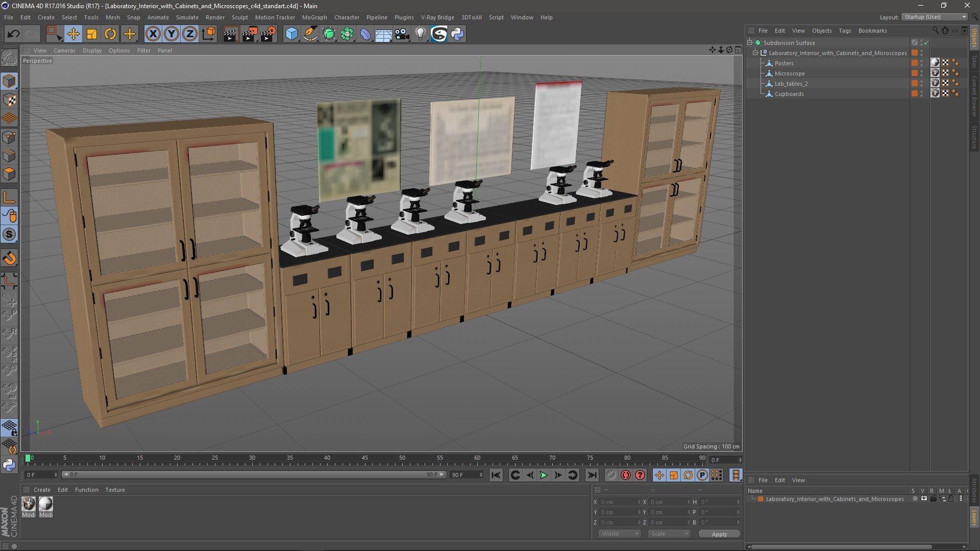Toggle visibility dots of Cupboards object
The width and height of the screenshot is (980, 551).
(922, 94)
